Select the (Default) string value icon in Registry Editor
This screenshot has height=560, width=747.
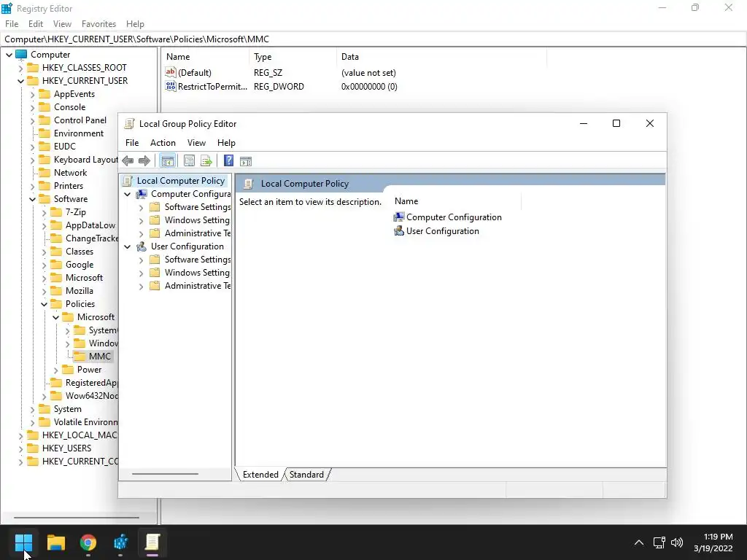click(x=171, y=72)
